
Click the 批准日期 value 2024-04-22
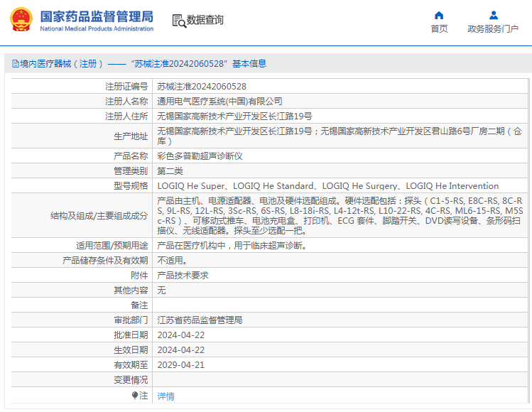181,335
